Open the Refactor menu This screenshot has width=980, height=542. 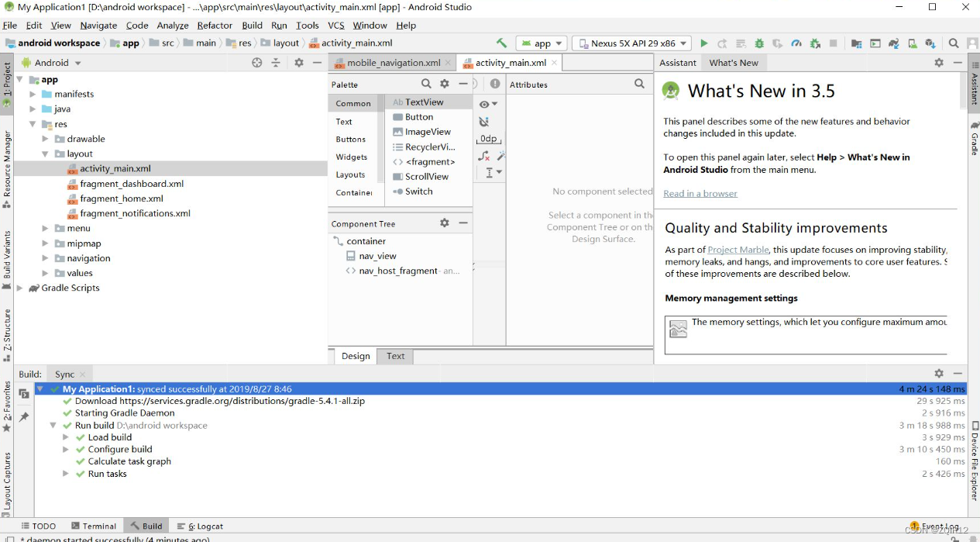click(x=215, y=26)
